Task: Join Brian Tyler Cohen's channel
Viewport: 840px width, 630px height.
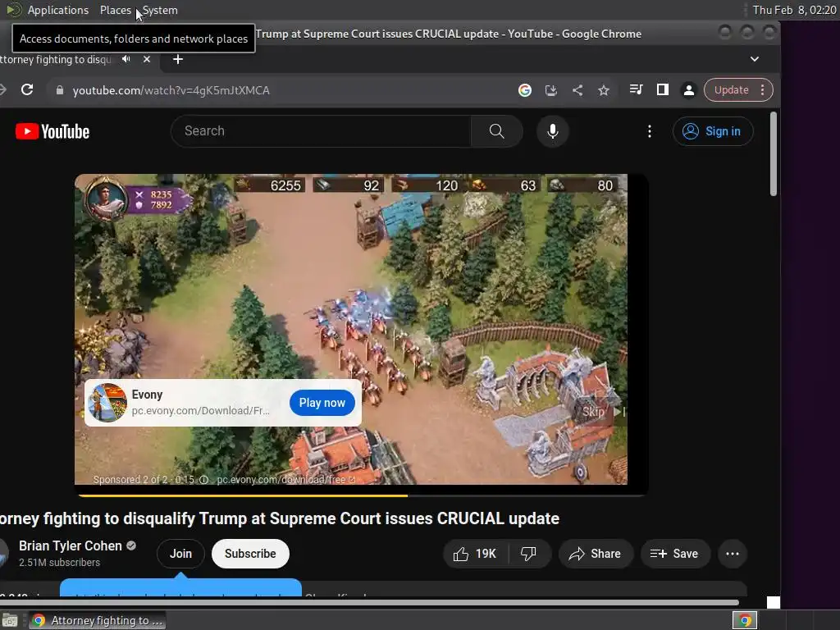Action: tap(180, 554)
